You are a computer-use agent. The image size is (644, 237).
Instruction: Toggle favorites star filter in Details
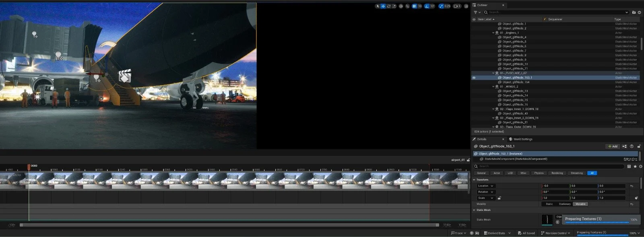coord(635,166)
